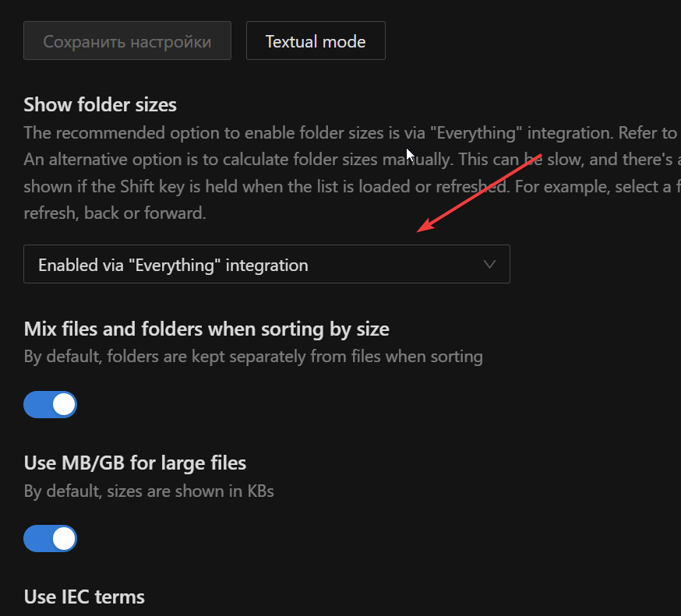Click the white knob of the MB/GB toggle
The image size is (681, 616).
pos(64,539)
